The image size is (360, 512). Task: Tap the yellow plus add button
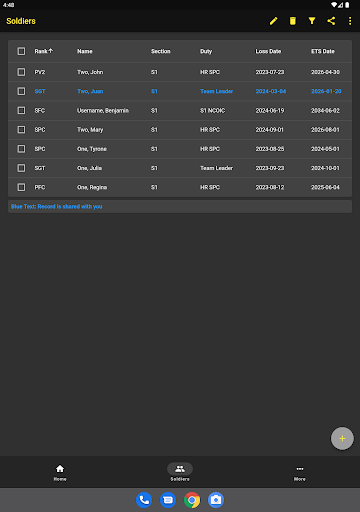click(342, 438)
